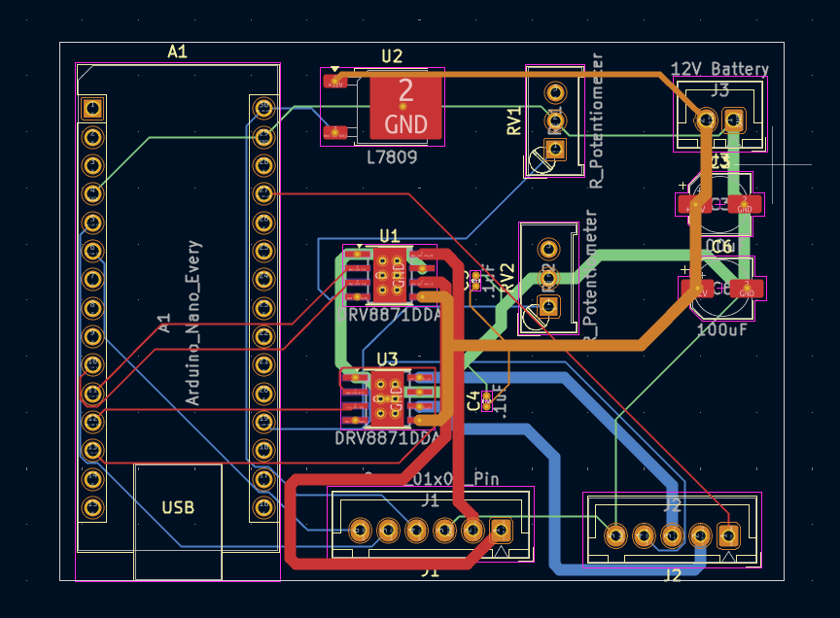This screenshot has width=840, height=618.
Task: Click the "L7809" value text below U2
Action: click(391, 156)
